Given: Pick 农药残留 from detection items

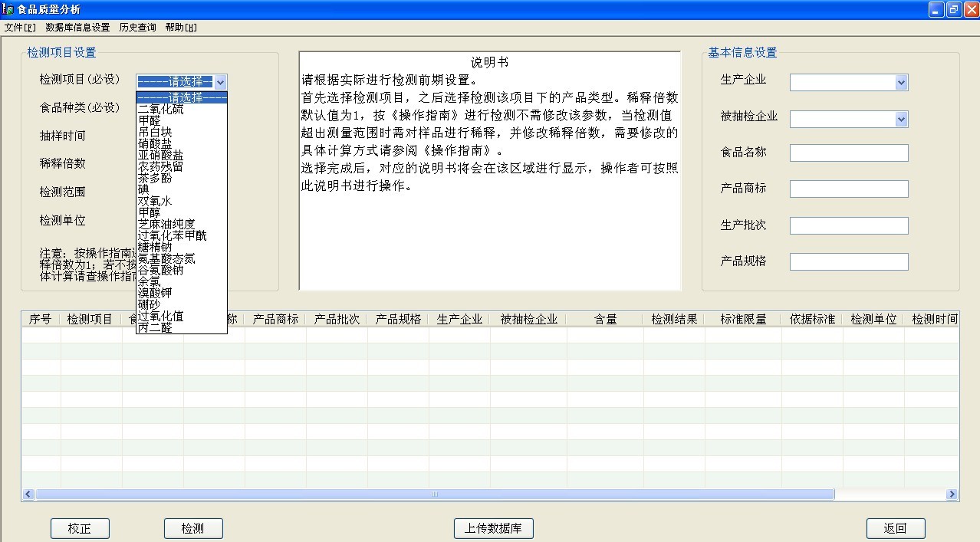Looking at the screenshot, I should tap(161, 166).
